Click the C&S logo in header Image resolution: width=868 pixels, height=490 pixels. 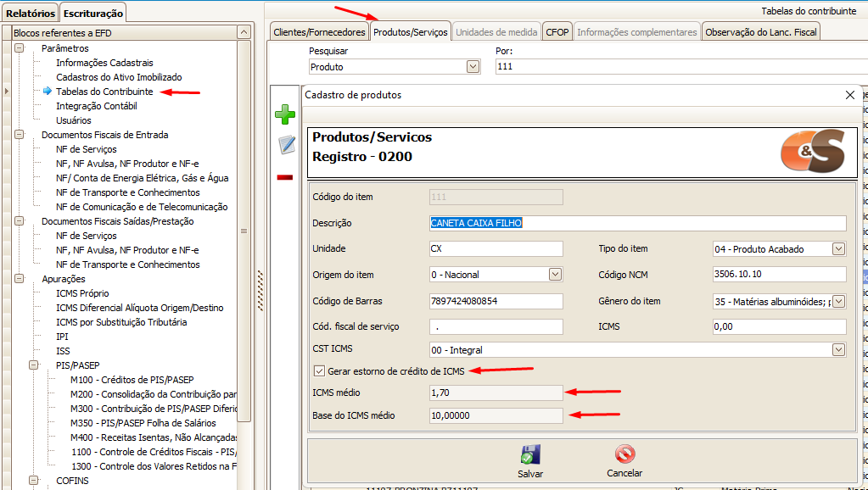(x=812, y=152)
